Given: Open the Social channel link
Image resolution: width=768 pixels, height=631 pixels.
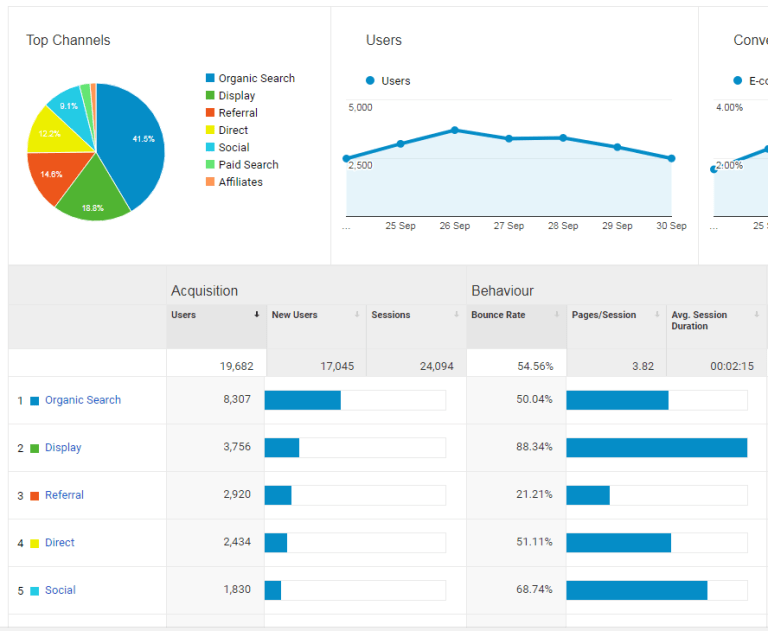Looking at the screenshot, I should coord(60,590).
